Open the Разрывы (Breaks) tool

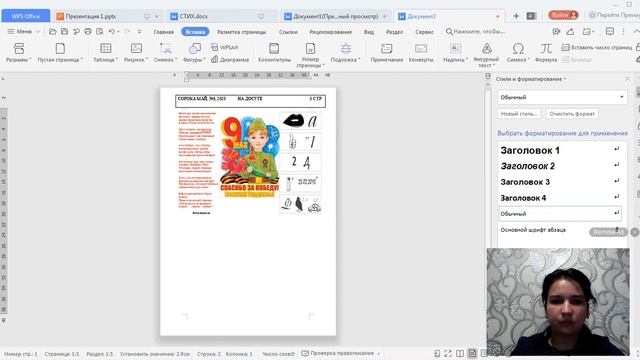tap(18, 52)
